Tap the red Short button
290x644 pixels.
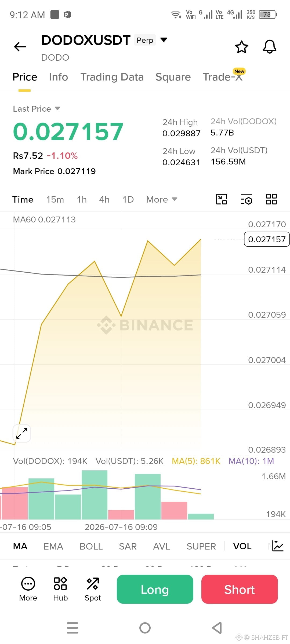[x=240, y=589]
